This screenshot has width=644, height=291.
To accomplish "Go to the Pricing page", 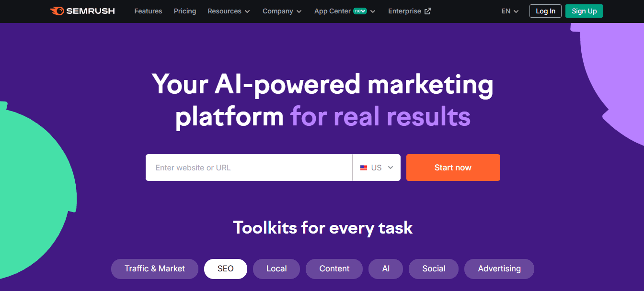I will coord(185,11).
